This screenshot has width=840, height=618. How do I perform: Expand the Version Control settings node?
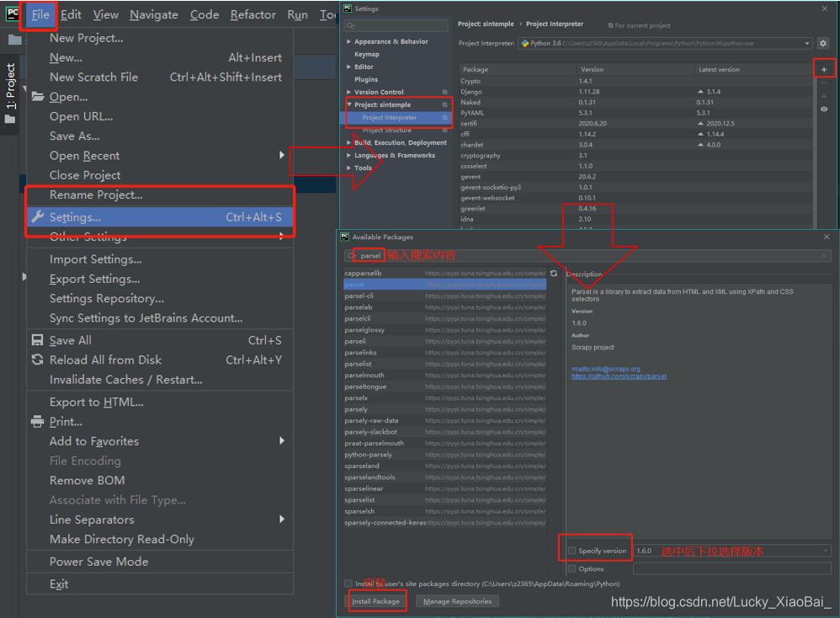(348, 92)
